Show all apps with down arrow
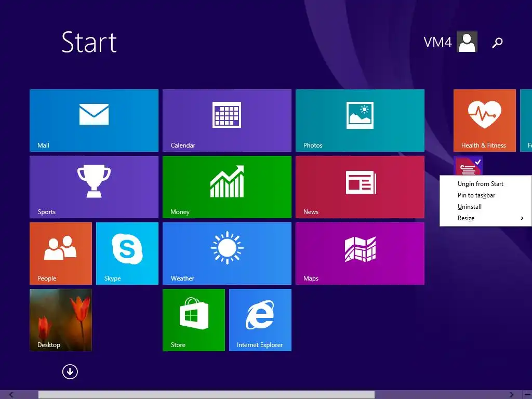 pyautogui.click(x=70, y=372)
